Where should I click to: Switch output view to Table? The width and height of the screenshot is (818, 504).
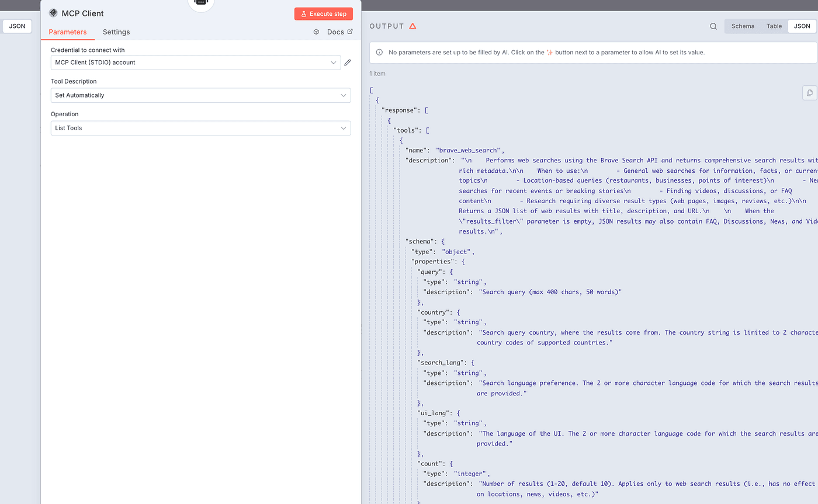774,26
